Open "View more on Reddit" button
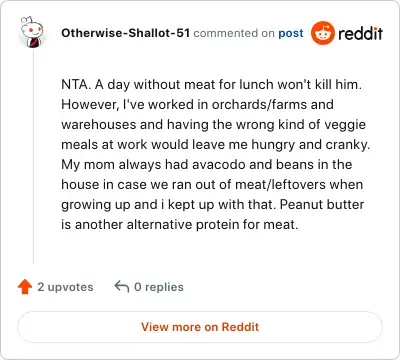Image resolution: width=400 pixels, height=360 pixels. tap(200, 327)
